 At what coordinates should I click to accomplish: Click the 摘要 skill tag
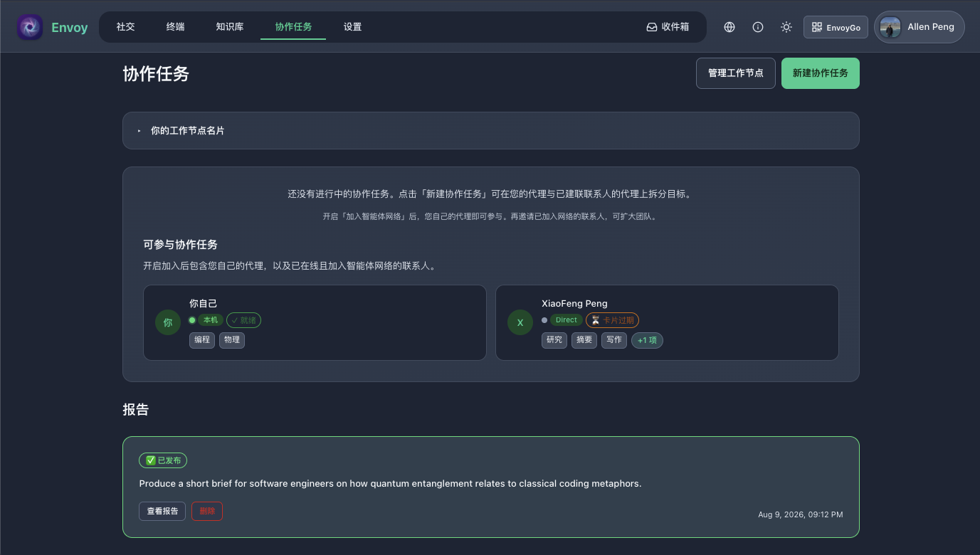pyautogui.click(x=584, y=340)
